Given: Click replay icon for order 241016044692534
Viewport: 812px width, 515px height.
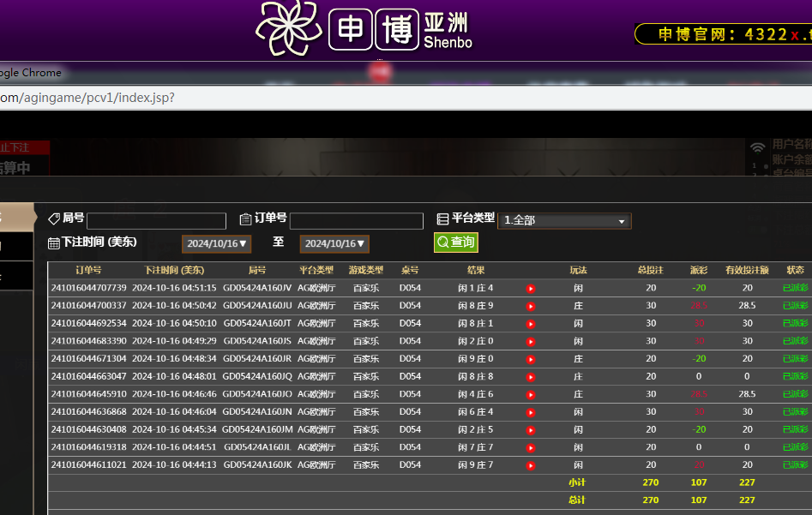Looking at the screenshot, I should pos(530,324).
